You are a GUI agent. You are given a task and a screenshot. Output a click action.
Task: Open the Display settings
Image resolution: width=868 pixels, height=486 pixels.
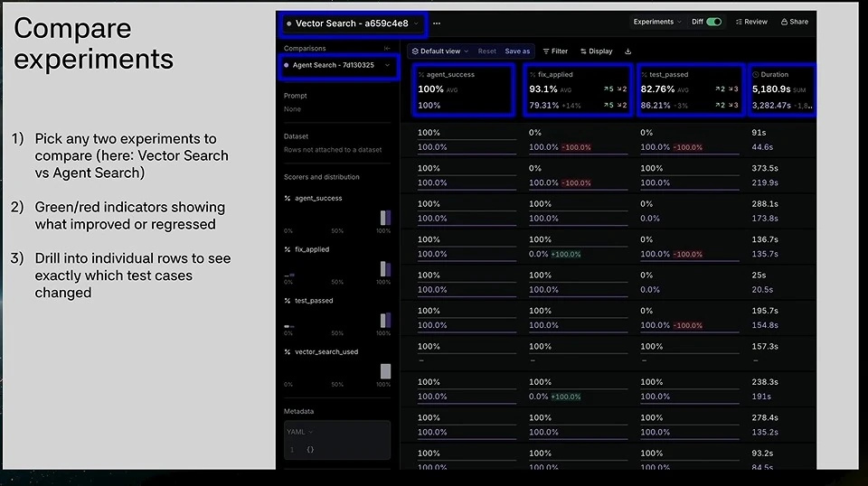tap(596, 51)
